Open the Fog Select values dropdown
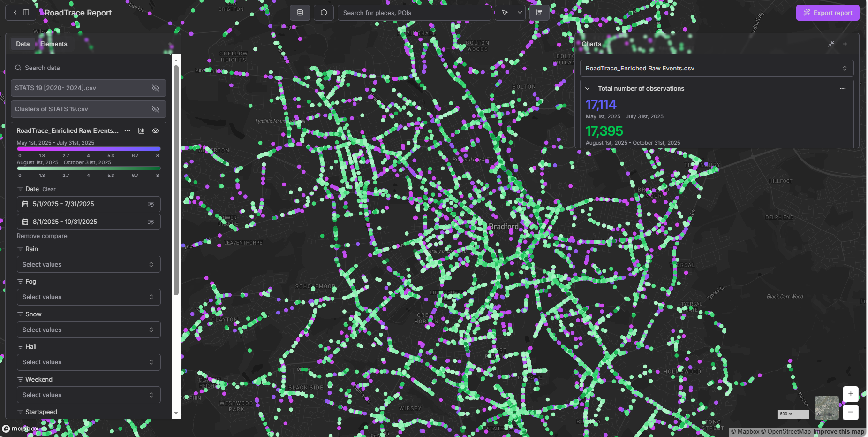Screen dimensions: 868x437 click(x=89, y=297)
